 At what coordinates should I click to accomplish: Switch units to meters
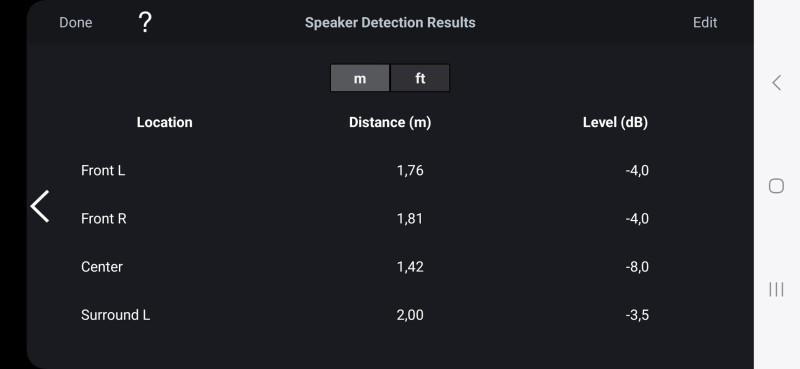[360, 78]
